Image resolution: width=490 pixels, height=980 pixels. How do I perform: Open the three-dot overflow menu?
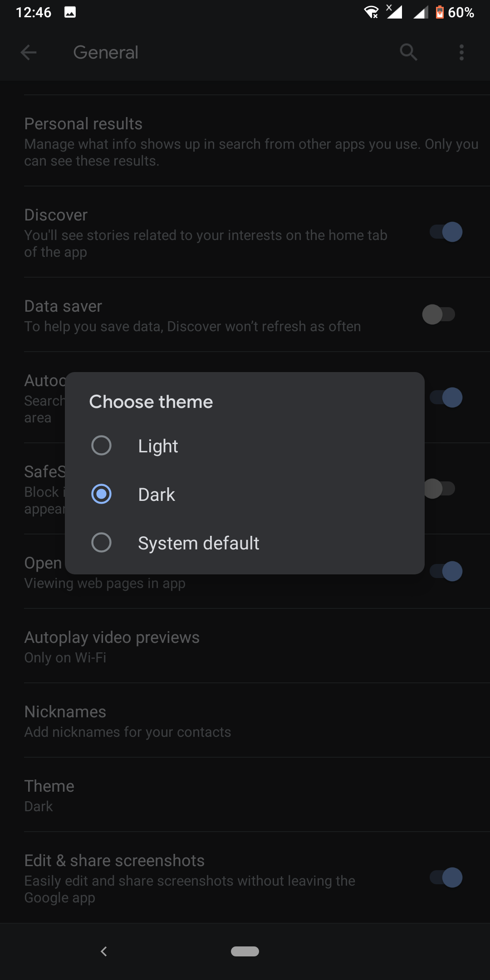[x=461, y=52]
